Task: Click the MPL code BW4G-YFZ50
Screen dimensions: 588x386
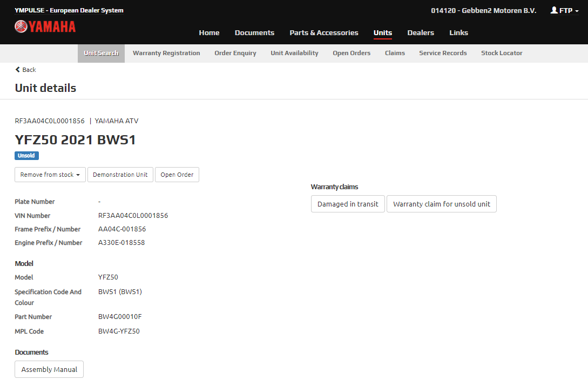Action: (x=119, y=331)
